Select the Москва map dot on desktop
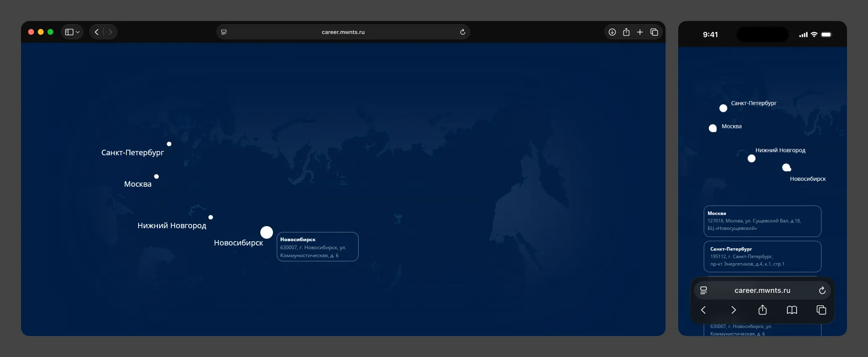Image resolution: width=868 pixels, height=357 pixels. tap(156, 177)
